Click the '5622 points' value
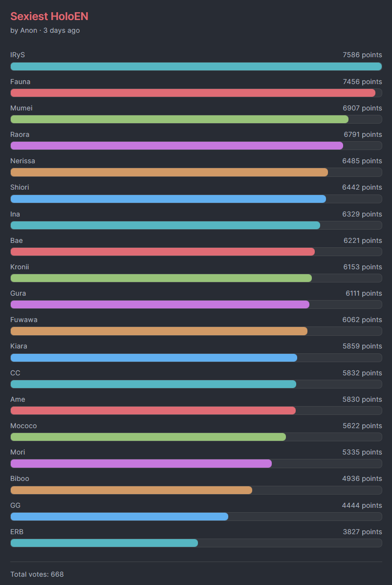The image size is (392, 585). [362, 426]
